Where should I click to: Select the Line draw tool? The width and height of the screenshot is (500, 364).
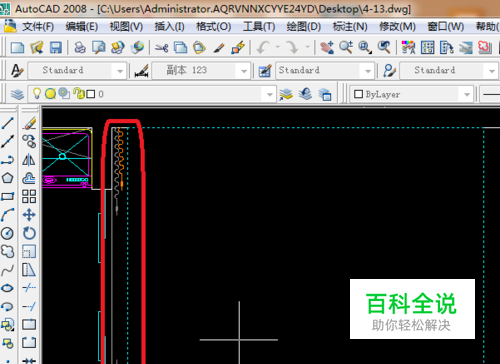point(7,123)
